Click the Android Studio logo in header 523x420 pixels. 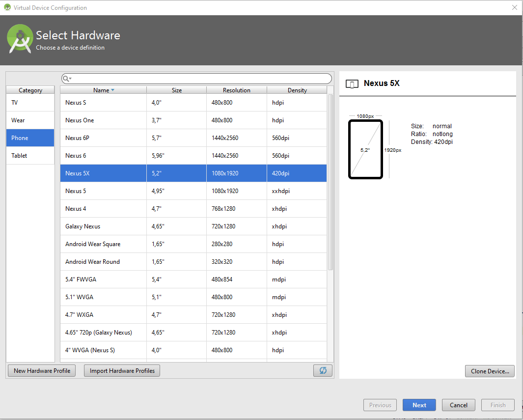click(x=20, y=38)
